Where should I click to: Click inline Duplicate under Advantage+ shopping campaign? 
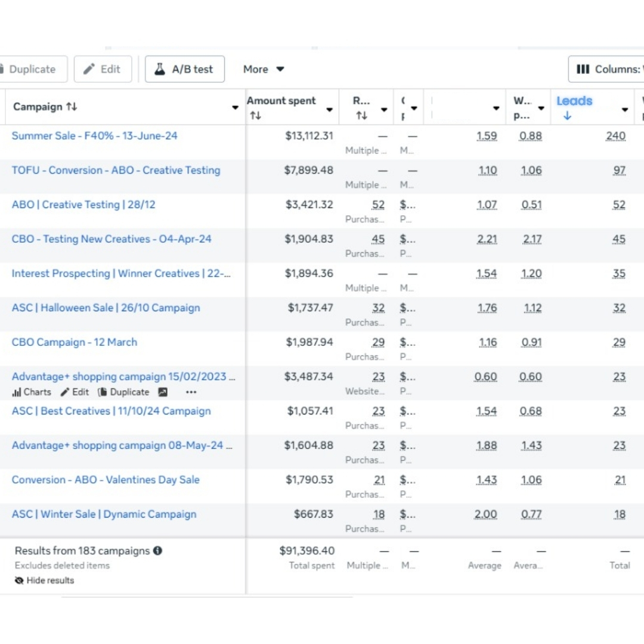pyautogui.click(x=123, y=392)
